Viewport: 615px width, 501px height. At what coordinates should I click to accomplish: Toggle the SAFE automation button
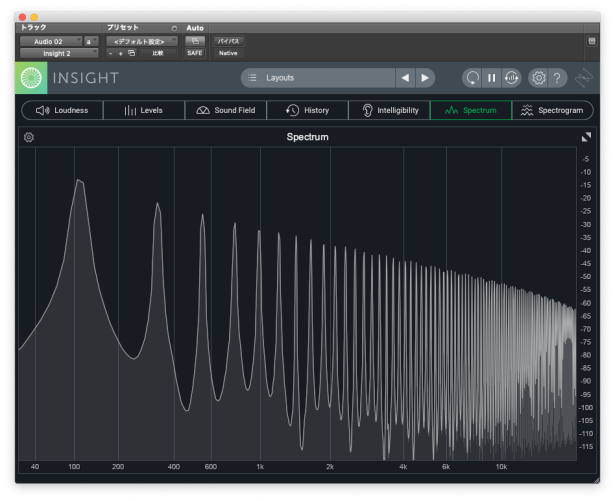pos(194,53)
